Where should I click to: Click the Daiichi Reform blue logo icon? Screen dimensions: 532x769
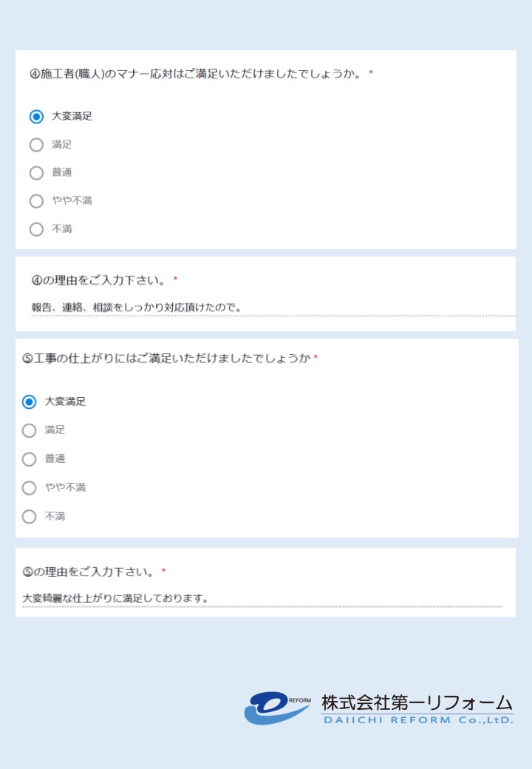277,708
